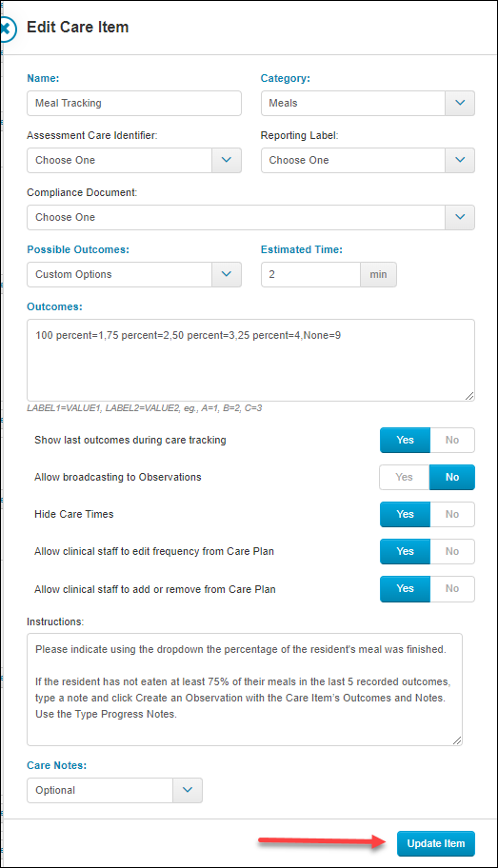Open the Care Notes Optional dropdown chevron
The height and width of the screenshot is (868, 498).
point(188,790)
